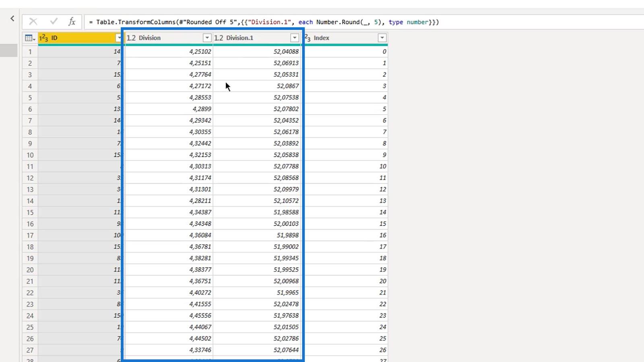Select row number 27 in the grid
This screenshot has width=644, height=362.
(30, 350)
